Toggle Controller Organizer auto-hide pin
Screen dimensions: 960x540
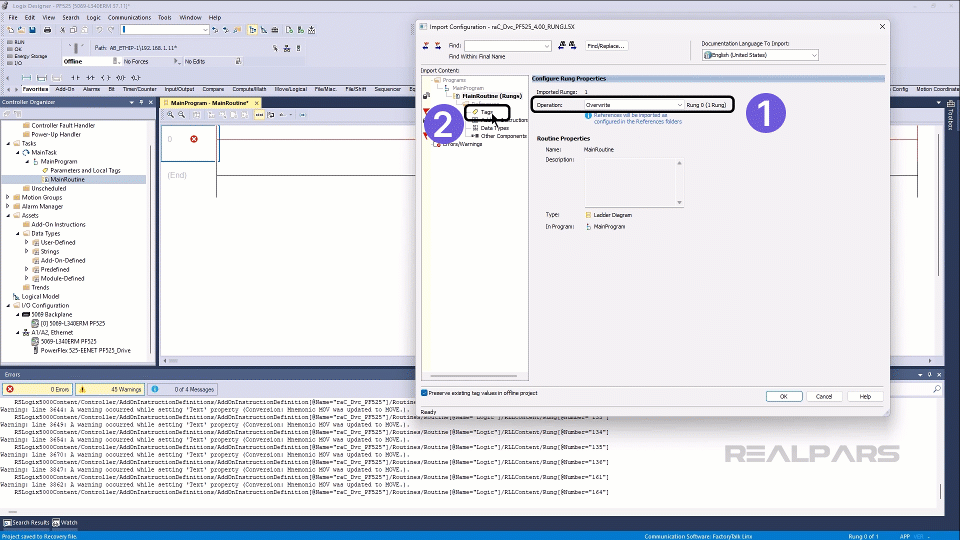(x=141, y=102)
